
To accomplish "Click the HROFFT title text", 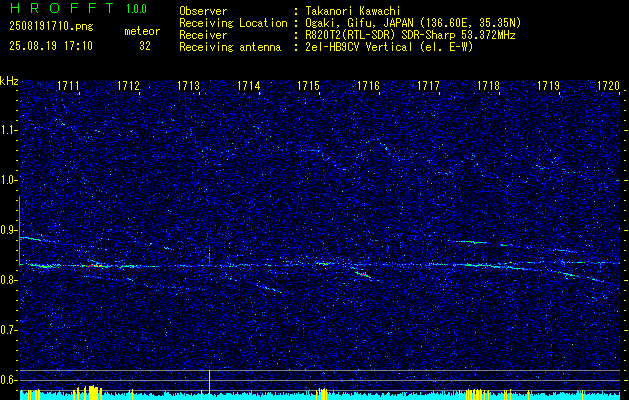I will tap(61, 8).
